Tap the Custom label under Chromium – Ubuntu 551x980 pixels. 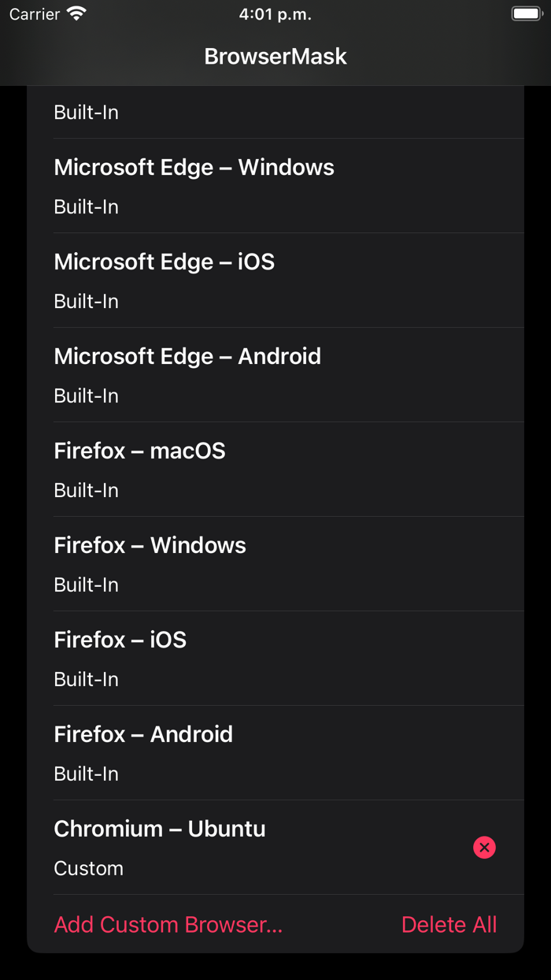tap(88, 868)
